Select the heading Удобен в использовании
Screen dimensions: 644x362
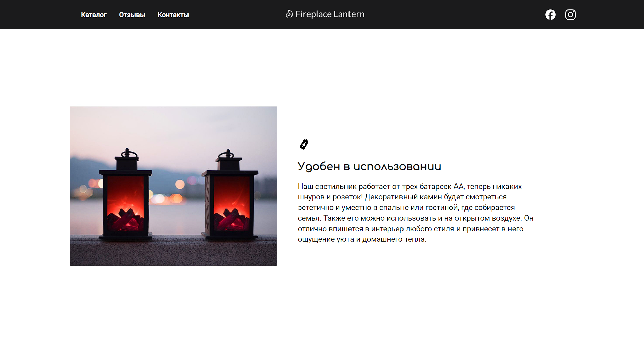tap(369, 167)
